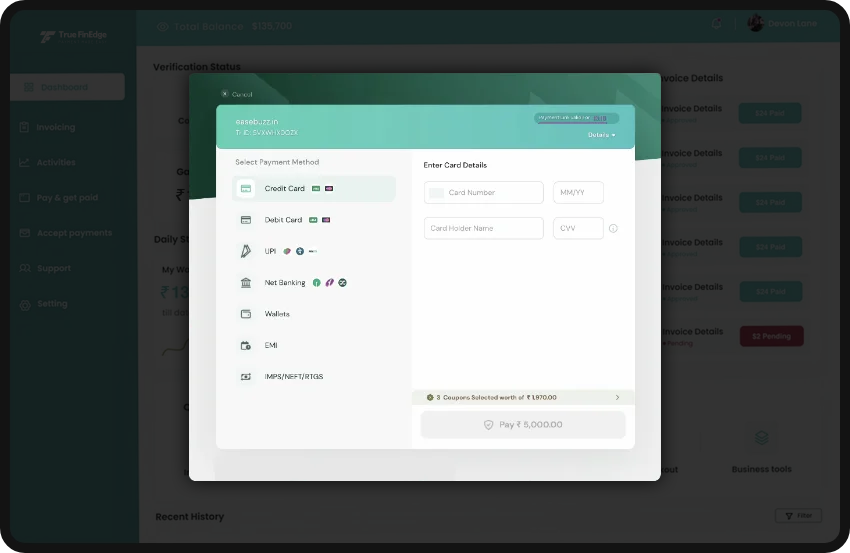The width and height of the screenshot is (850, 553).
Task: Click the CVV input field
Action: 578,229
